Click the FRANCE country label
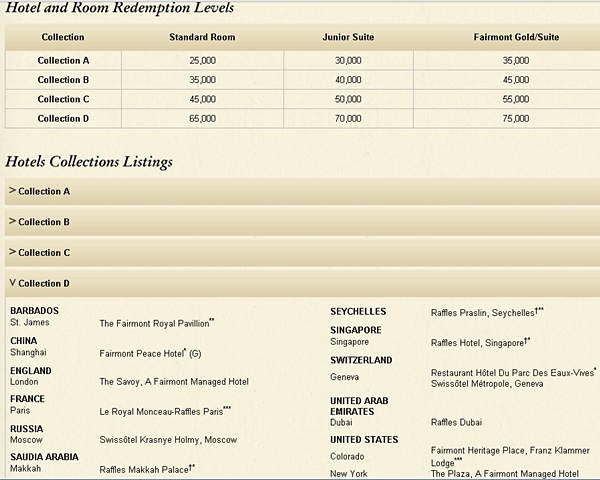 click(x=27, y=399)
